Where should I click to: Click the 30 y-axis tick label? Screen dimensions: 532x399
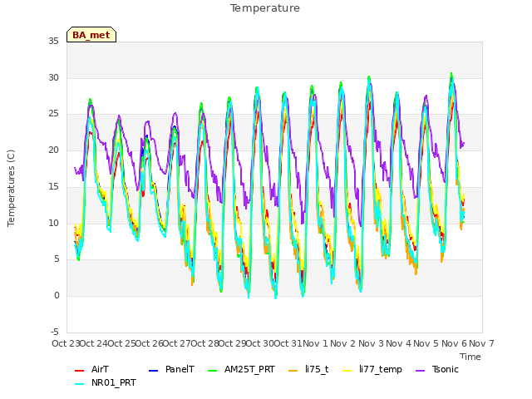[53, 78]
